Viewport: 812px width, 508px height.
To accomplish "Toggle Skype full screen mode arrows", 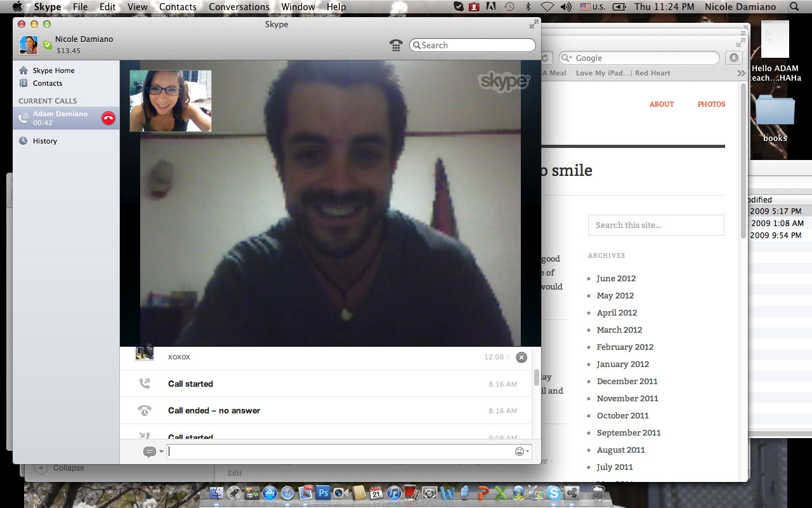I will (x=534, y=24).
